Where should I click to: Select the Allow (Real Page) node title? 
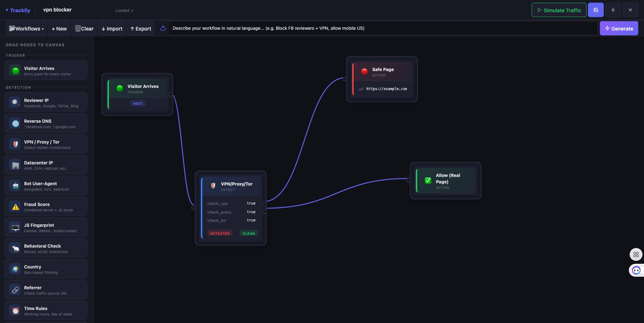click(x=448, y=179)
